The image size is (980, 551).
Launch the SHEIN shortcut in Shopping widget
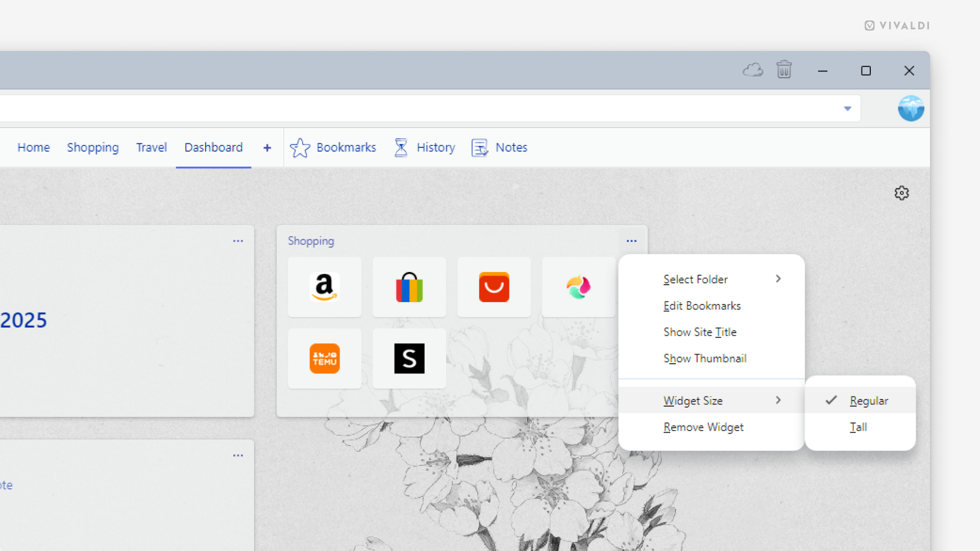coord(409,358)
